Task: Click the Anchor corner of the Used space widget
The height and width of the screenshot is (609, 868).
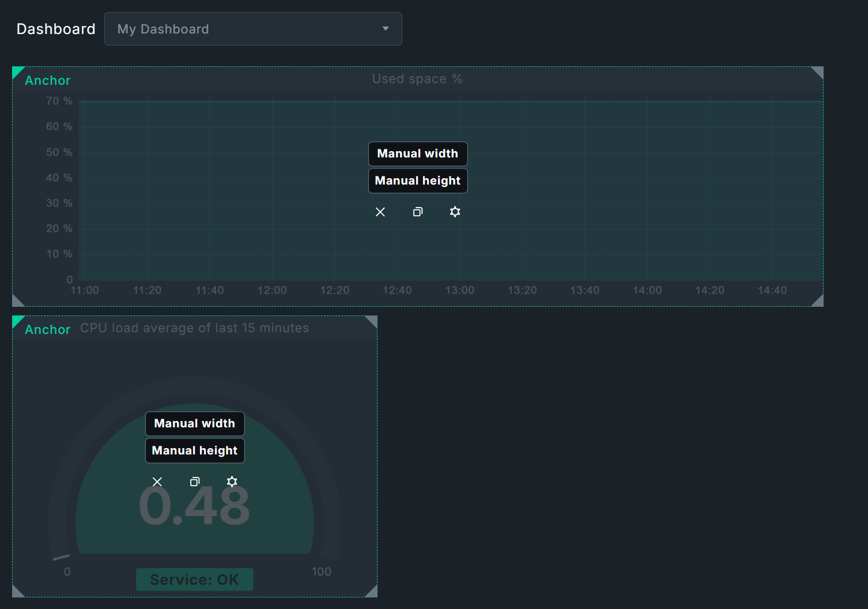Action: [x=47, y=80]
